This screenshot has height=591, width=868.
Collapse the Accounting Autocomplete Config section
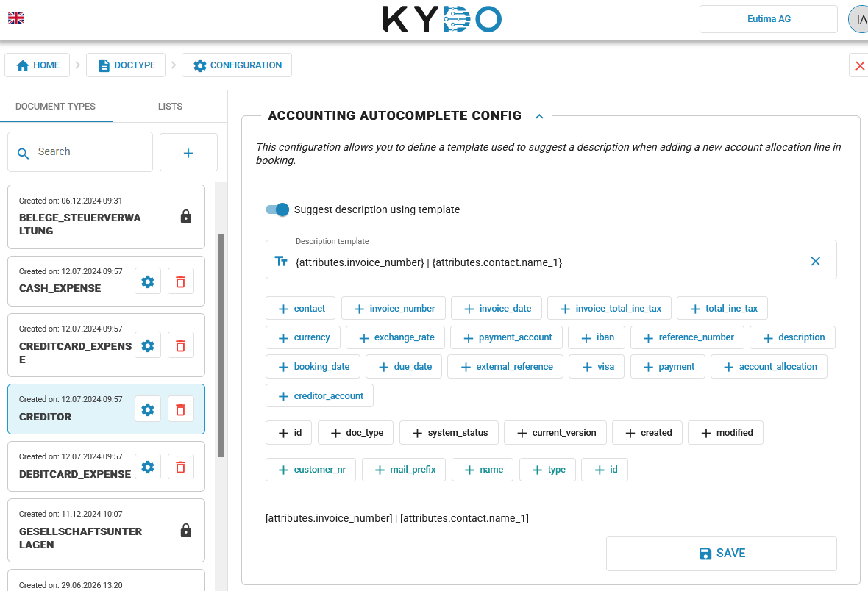(x=540, y=116)
